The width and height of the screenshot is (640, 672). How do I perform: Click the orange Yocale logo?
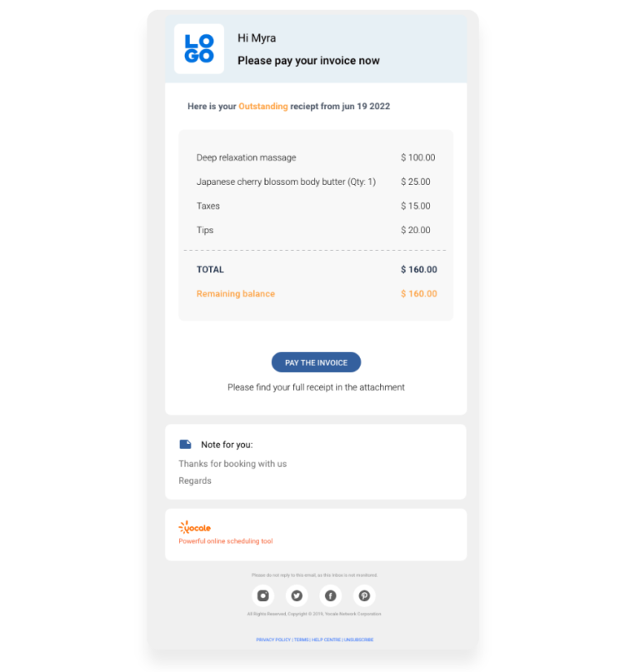(195, 527)
